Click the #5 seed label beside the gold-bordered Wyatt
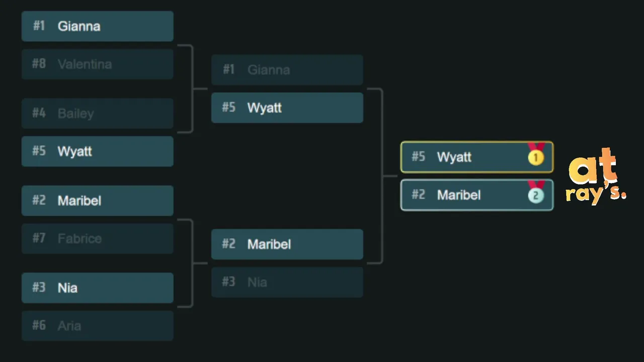Viewport: 644px width, 362px height. 419,156
